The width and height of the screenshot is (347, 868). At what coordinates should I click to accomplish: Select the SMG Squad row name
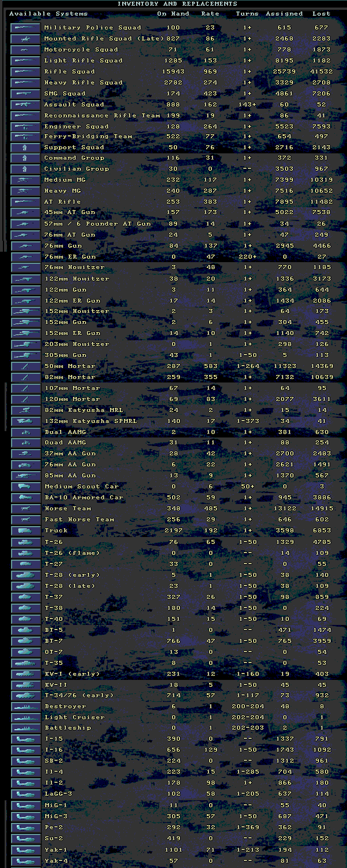tap(65, 94)
